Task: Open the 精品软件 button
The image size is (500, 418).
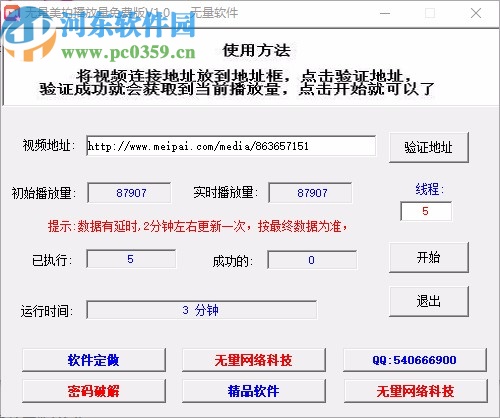Action: click(x=254, y=391)
